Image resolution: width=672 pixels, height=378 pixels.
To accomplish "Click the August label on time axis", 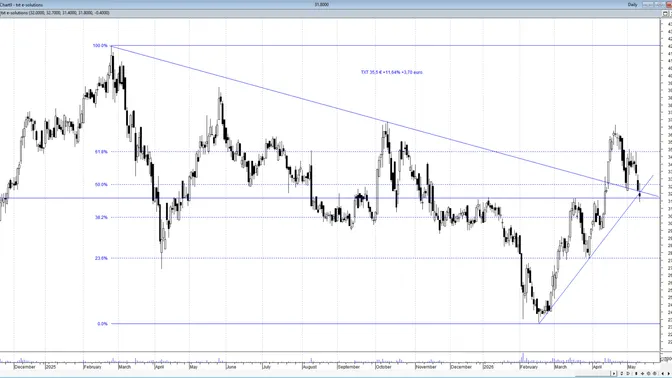I will click(309, 367).
